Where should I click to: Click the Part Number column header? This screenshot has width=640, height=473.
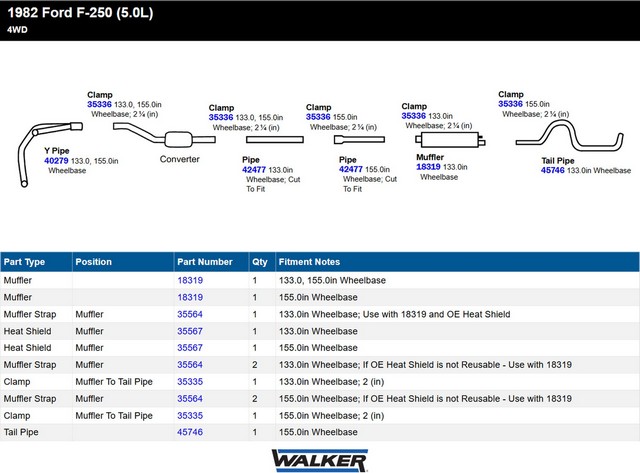(211, 262)
